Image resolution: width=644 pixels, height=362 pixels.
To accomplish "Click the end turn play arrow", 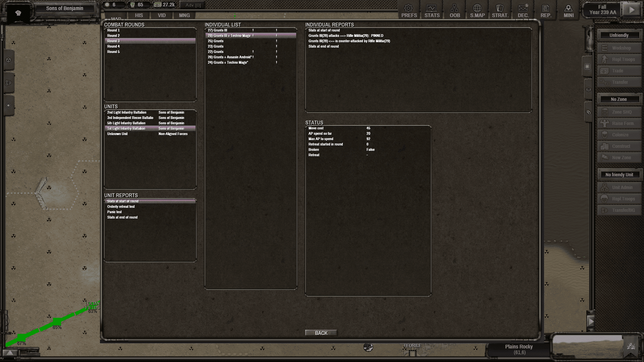I will coord(631,10).
